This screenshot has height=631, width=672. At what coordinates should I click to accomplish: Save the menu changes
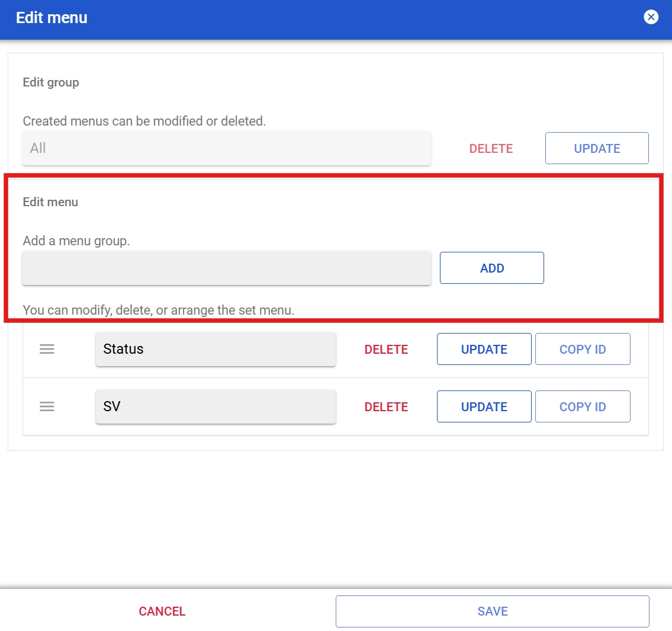[492, 611]
